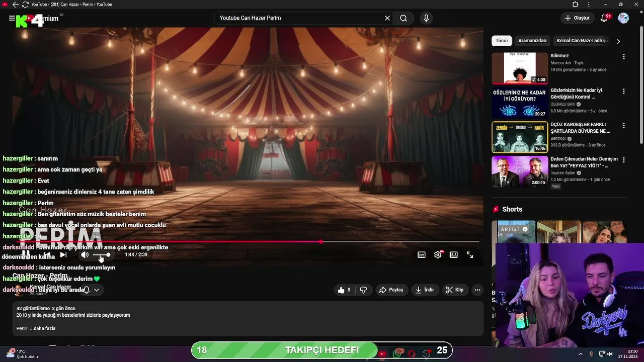Open the ARTIST Shorts thumbnail
Screen dimensions: 644x362
tap(514, 232)
